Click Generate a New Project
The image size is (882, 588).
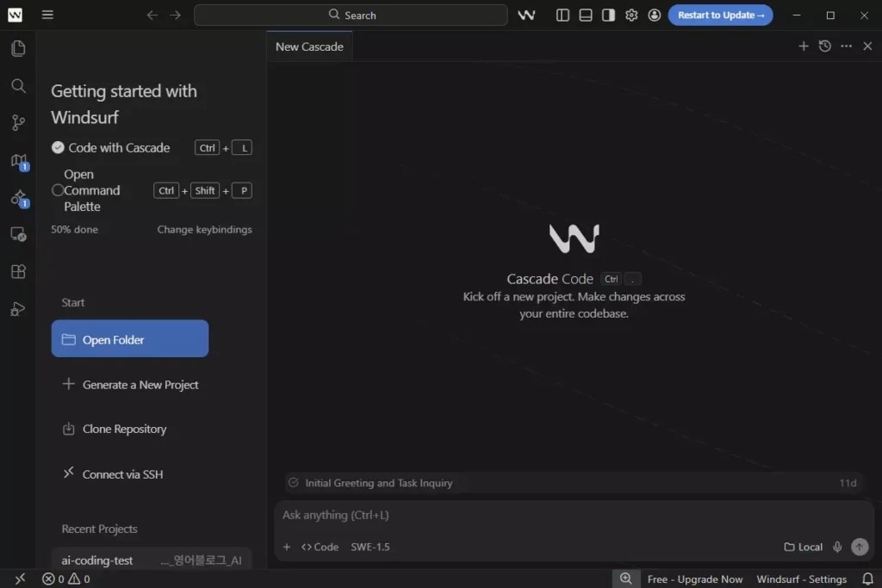pyautogui.click(x=130, y=385)
